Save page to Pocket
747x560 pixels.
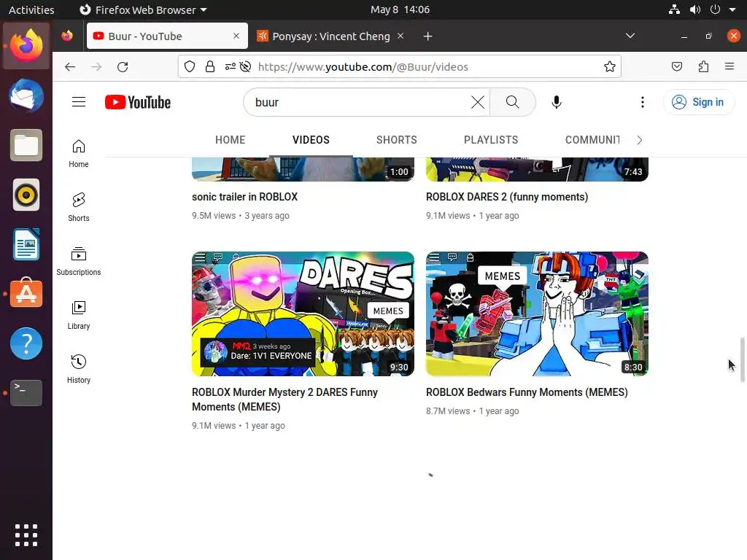pyautogui.click(x=676, y=66)
